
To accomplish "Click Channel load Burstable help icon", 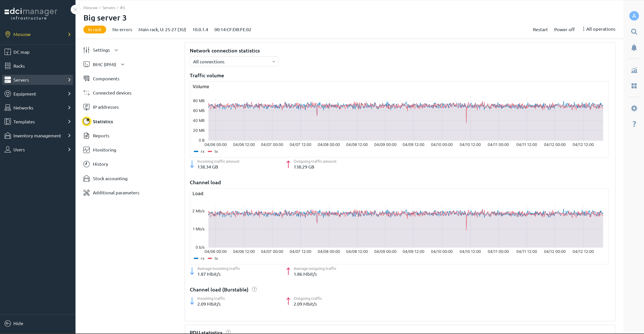I will pos(254,289).
